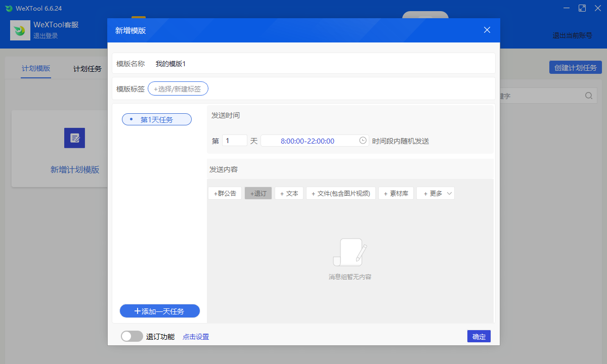Add a 群公告 message
The height and width of the screenshot is (364, 607).
click(225, 193)
